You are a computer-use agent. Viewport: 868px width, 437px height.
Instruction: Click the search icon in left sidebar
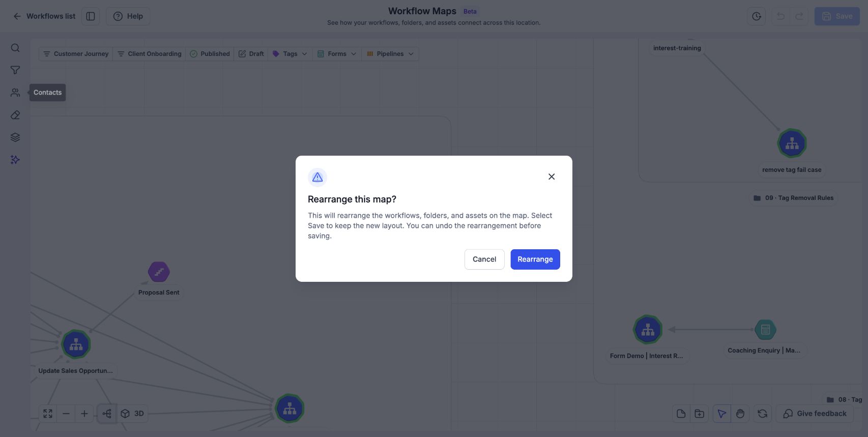[15, 48]
